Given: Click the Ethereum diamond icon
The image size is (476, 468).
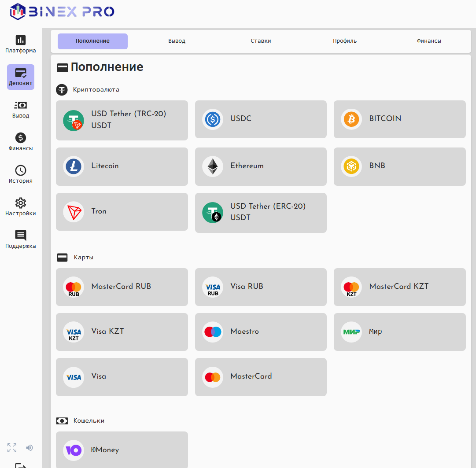Looking at the screenshot, I should coord(213,166).
